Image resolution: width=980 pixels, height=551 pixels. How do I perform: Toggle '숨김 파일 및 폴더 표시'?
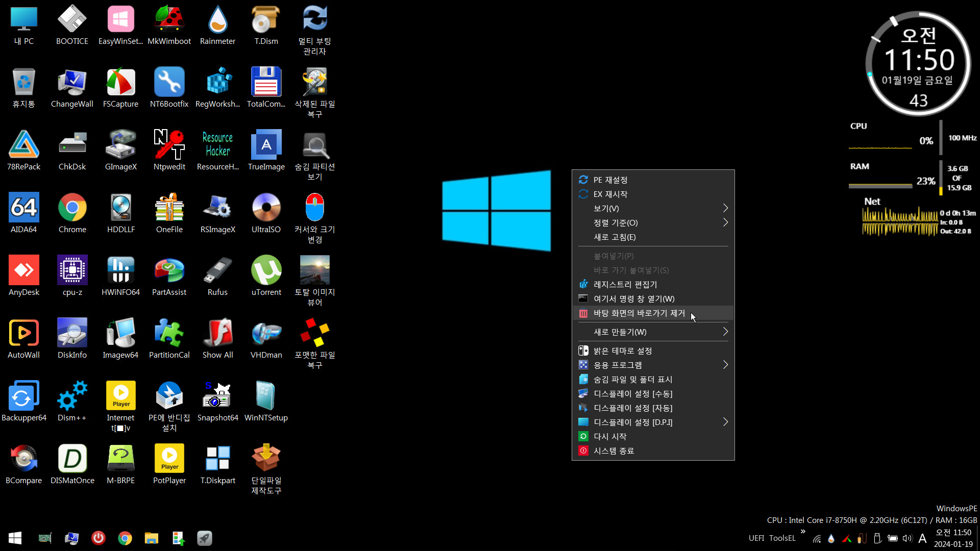pos(653,380)
